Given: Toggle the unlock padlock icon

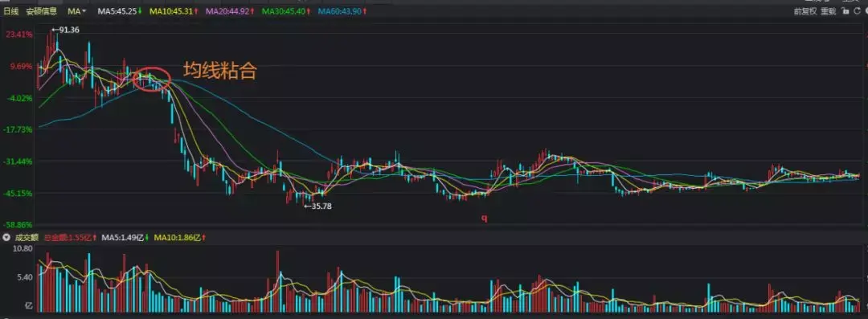Looking at the screenshot, I should (x=845, y=11).
